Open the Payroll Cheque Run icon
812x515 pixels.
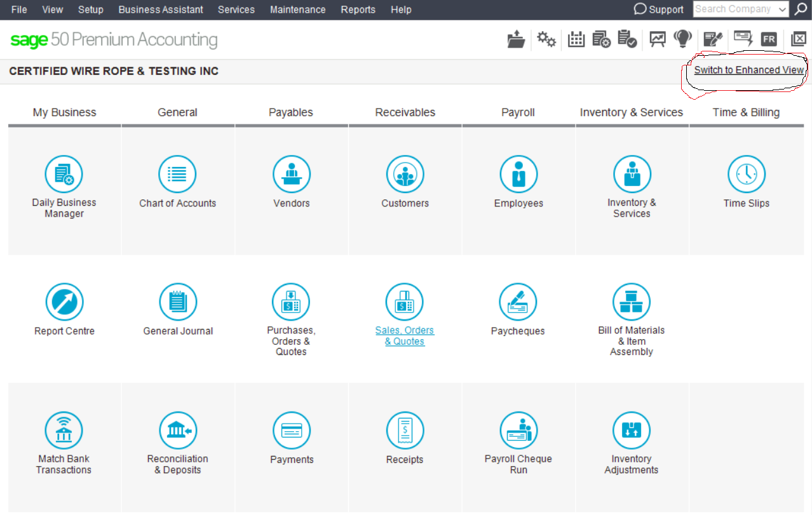tap(518, 431)
